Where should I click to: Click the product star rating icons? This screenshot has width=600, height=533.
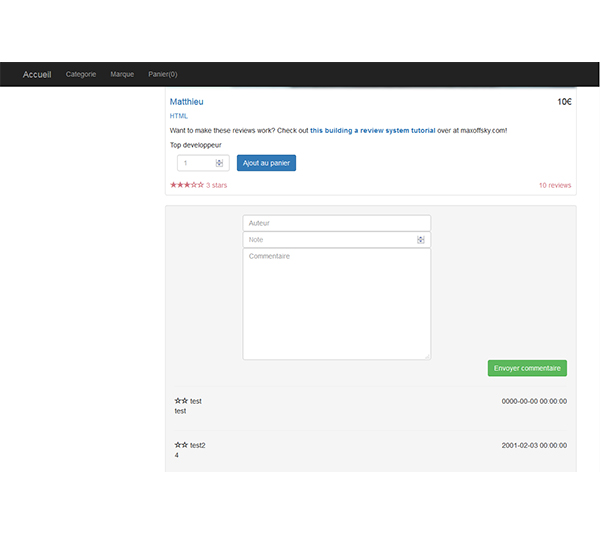tap(187, 185)
